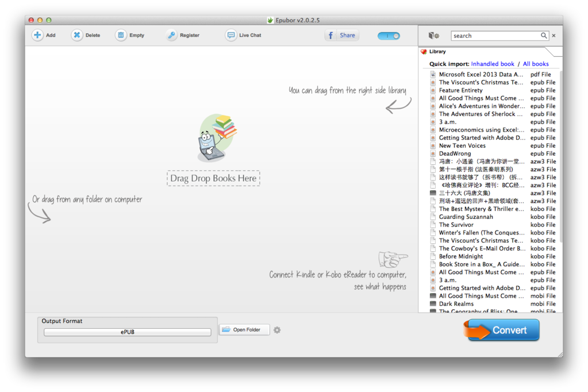The width and height of the screenshot is (588, 392).
Task: Select Book Store in a Box_ A Guide... book
Action: pos(493,264)
